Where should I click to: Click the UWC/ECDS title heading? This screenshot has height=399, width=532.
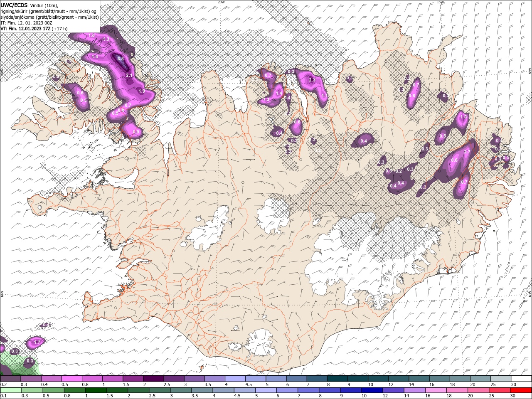click(x=15, y=5)
